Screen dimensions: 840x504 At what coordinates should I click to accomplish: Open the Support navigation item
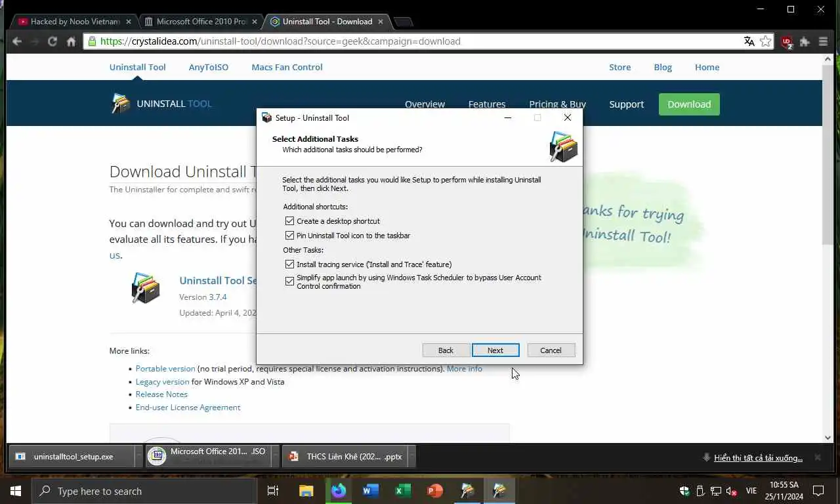pyautogui.click(x=626, y=104)
